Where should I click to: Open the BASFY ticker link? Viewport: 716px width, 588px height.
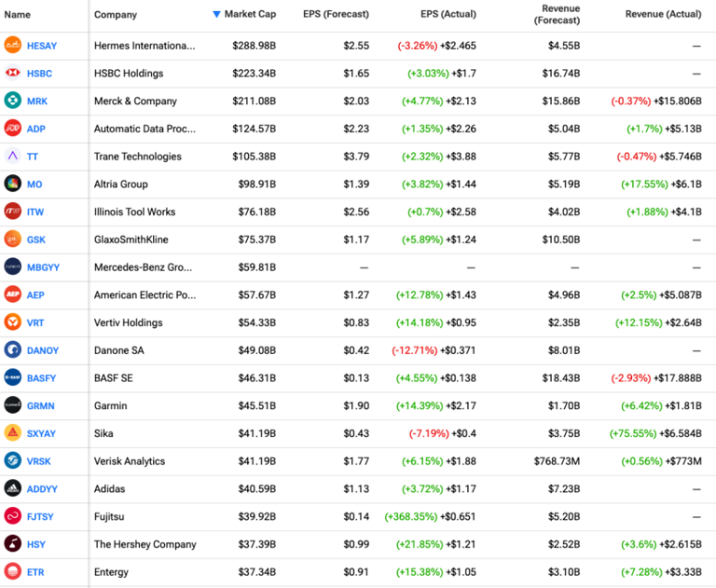click(42, 378)
